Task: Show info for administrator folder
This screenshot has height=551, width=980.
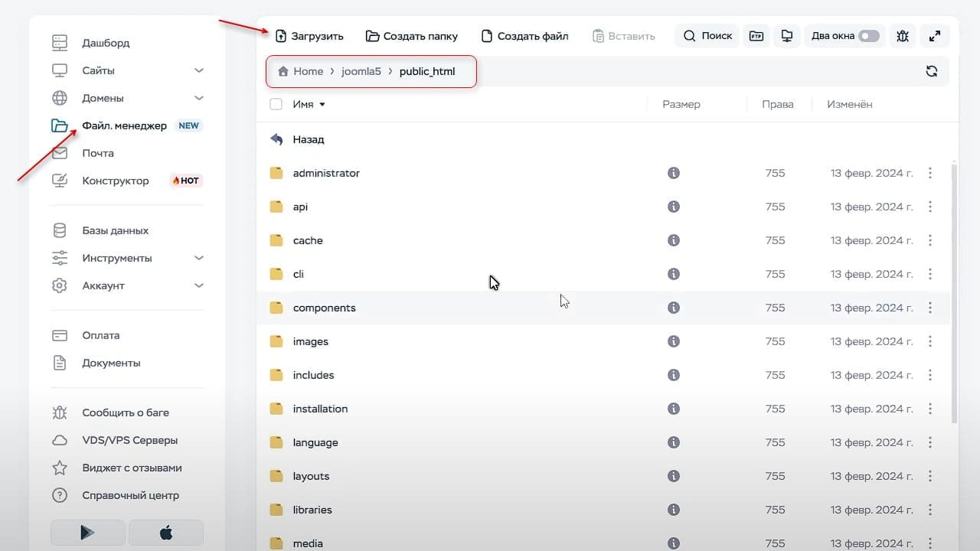Action: coord(674,173)
